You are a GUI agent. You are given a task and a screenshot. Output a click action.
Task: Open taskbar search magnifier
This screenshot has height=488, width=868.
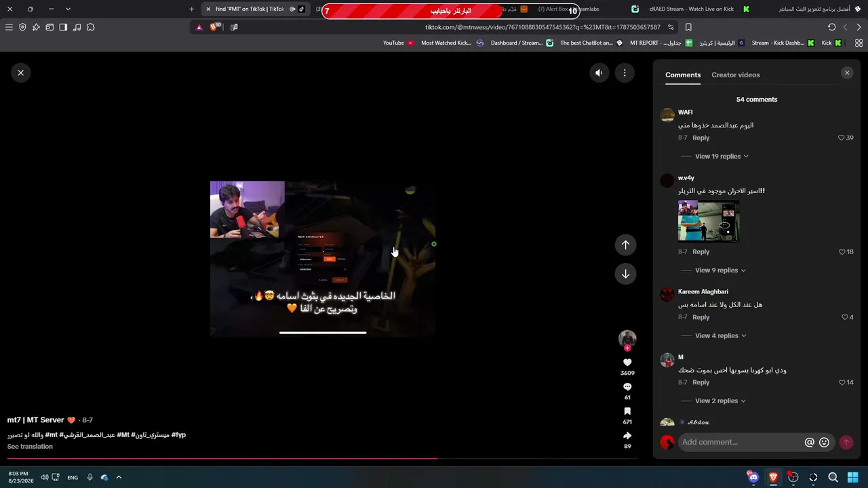(x=833, y=477)
